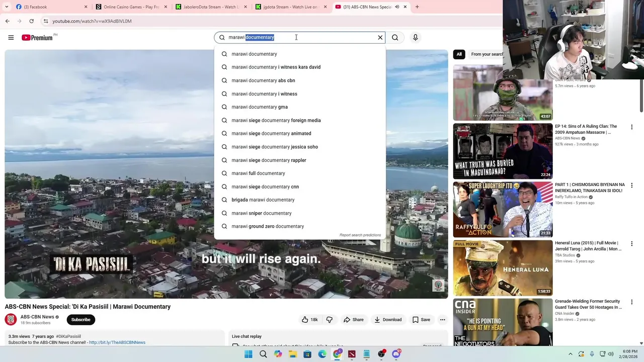This screenshot has height=362, width=644.
Task: Open the ABS-CBN News channel name link
Action: click(x=37, y=317)
